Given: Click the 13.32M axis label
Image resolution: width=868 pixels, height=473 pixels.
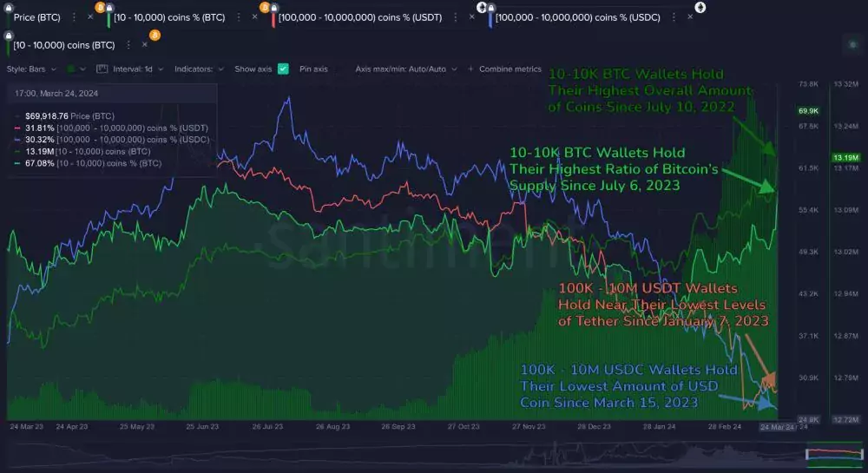Looking at the screenshot, I should (845, 84).
